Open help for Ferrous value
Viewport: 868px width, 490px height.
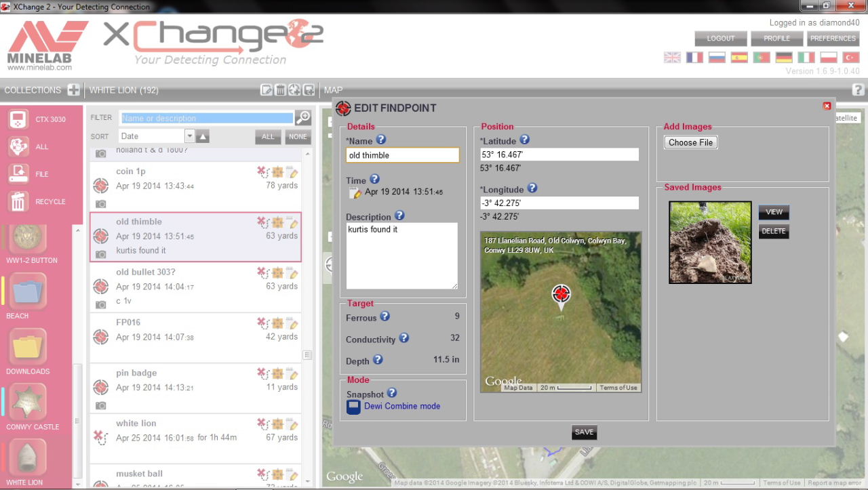[x=384, y=317]
